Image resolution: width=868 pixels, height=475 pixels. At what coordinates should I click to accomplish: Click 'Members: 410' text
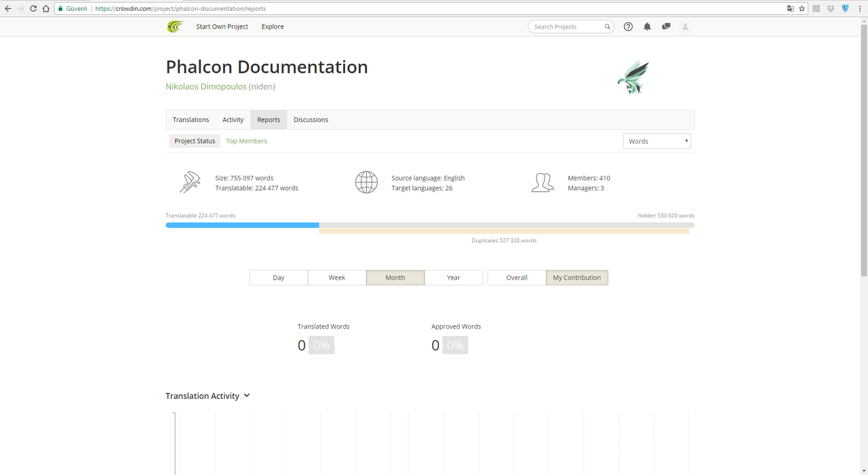tap(589, 178)
